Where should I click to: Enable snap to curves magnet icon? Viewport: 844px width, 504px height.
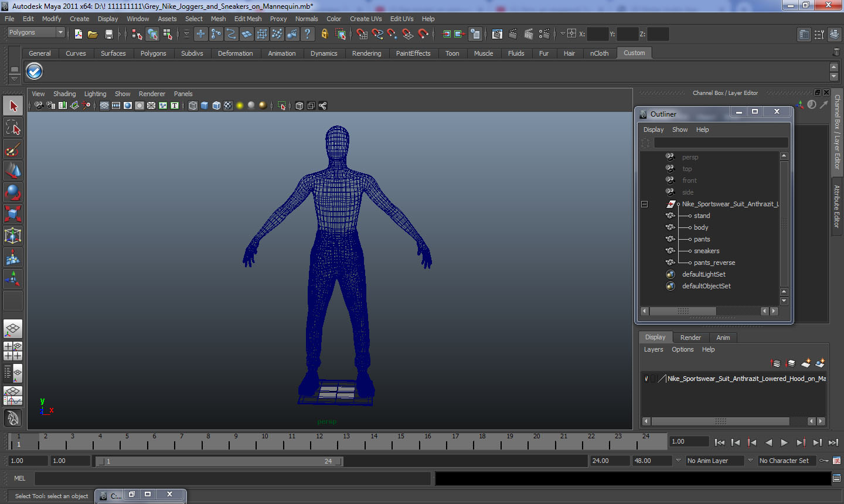tap(377, 34)
